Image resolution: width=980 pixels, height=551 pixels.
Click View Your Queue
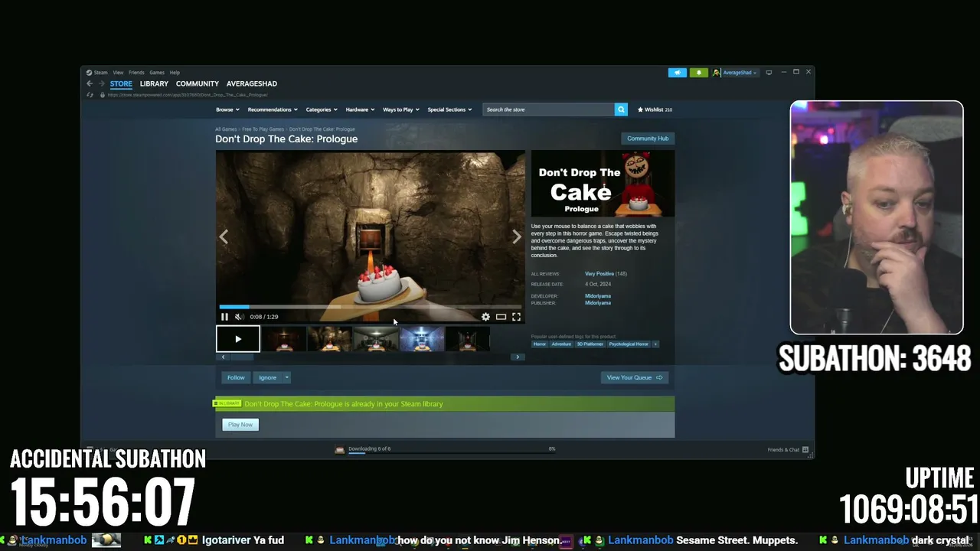coord(635,377)
